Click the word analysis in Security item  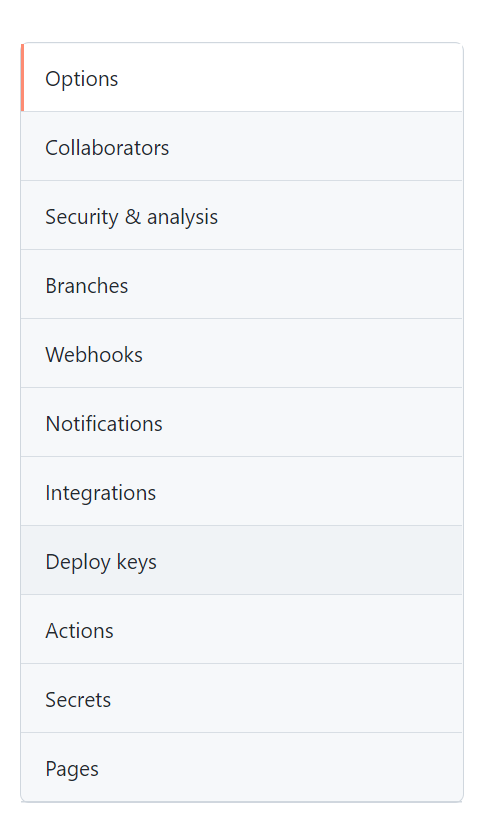(x=182, y=218)
